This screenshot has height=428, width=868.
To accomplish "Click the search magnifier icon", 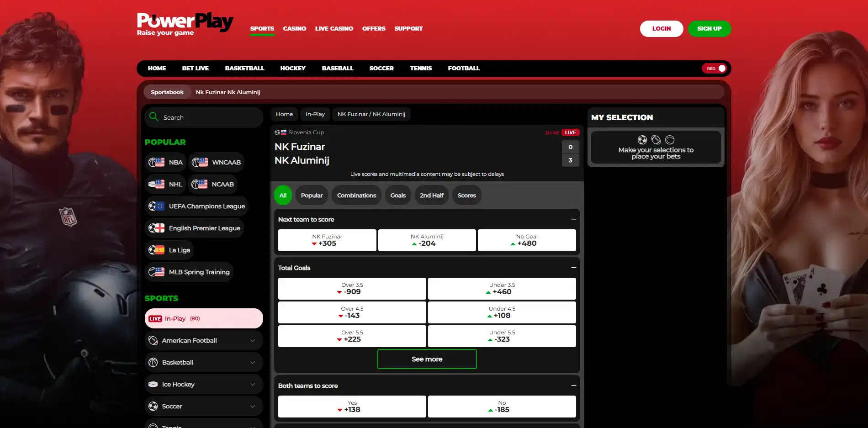I will (154, 117).
